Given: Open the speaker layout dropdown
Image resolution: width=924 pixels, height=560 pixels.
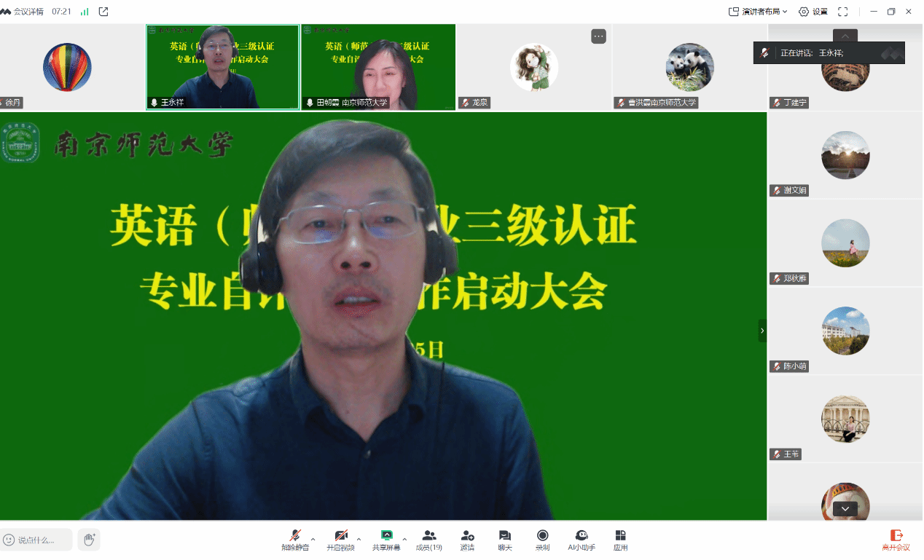Looking at the screenshot, I should pos(758,12).
